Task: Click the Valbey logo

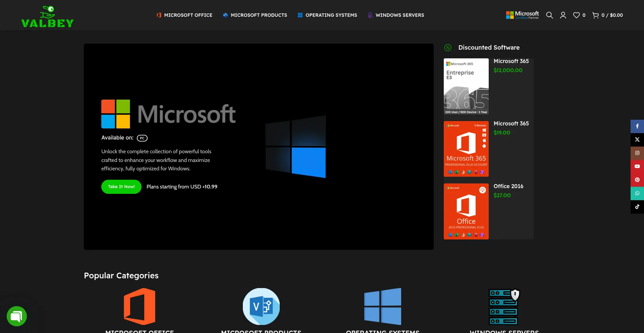Action: [47, 16]
